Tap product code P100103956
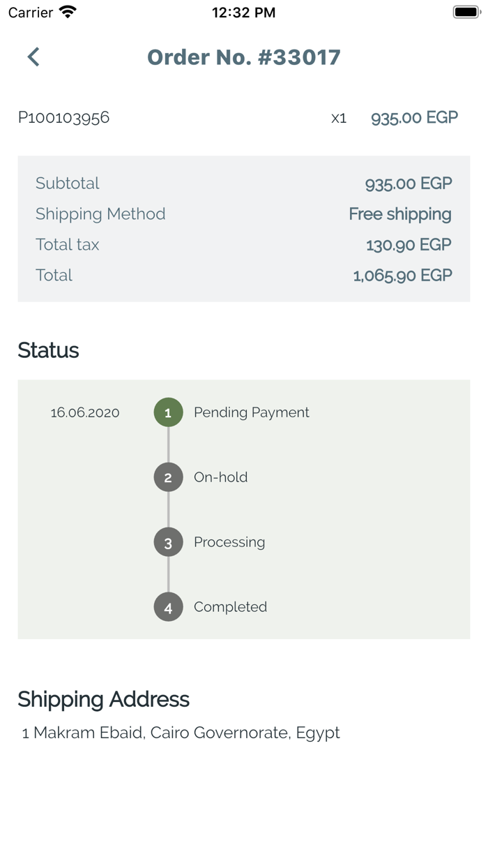 63,117
